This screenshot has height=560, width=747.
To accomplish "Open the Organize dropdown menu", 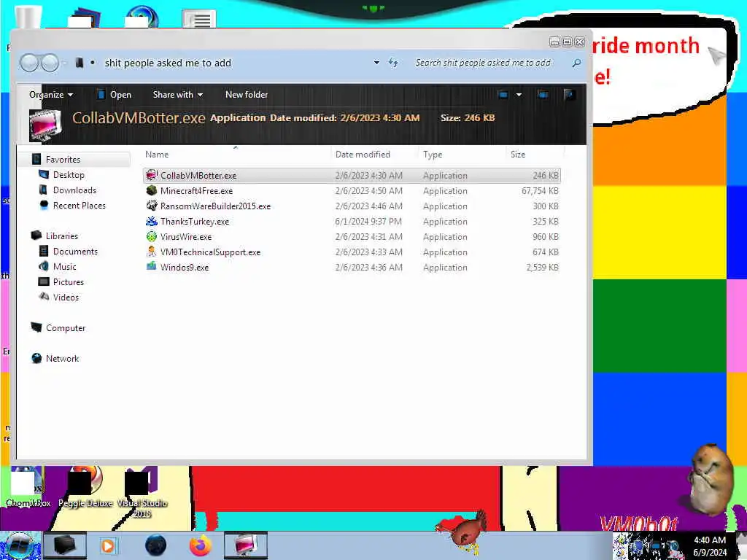I will pos(51,94).
